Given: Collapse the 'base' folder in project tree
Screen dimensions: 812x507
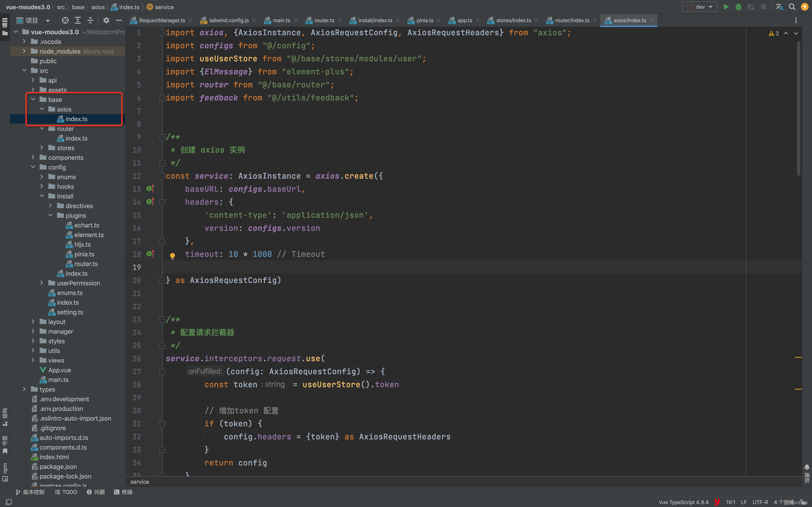Looking at the screenshot, I should tap(33, 99).
